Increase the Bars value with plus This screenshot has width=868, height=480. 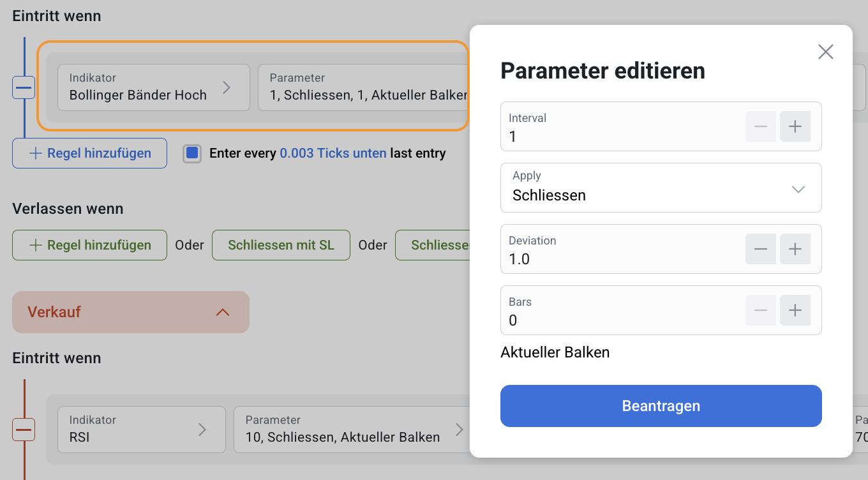tap(795, 310)
